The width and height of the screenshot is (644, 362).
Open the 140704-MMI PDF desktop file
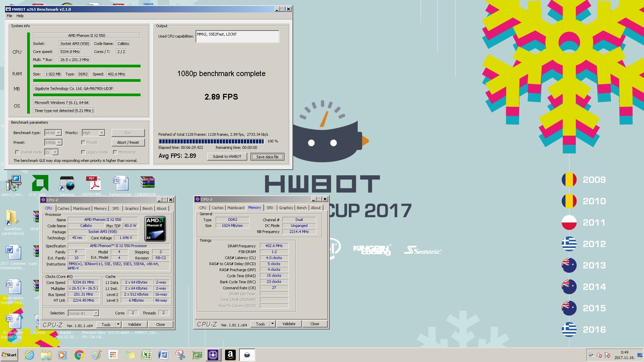[94, 183]
